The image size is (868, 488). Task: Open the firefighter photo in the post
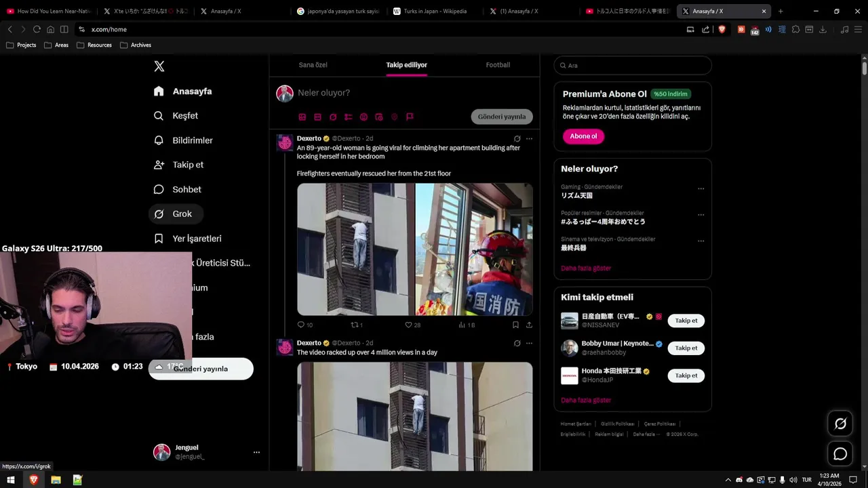coord(474,249)
